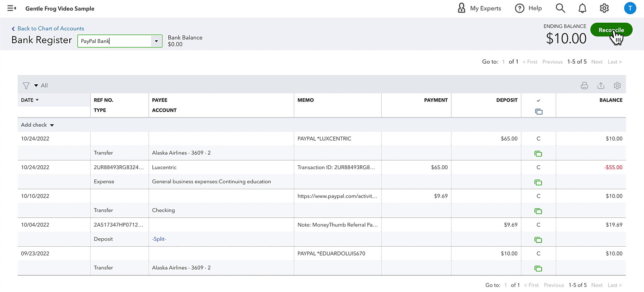This screenshot has height=292, width=644.
Task: Select the paypal.com activity memo cell
Action: coord(338,196)
